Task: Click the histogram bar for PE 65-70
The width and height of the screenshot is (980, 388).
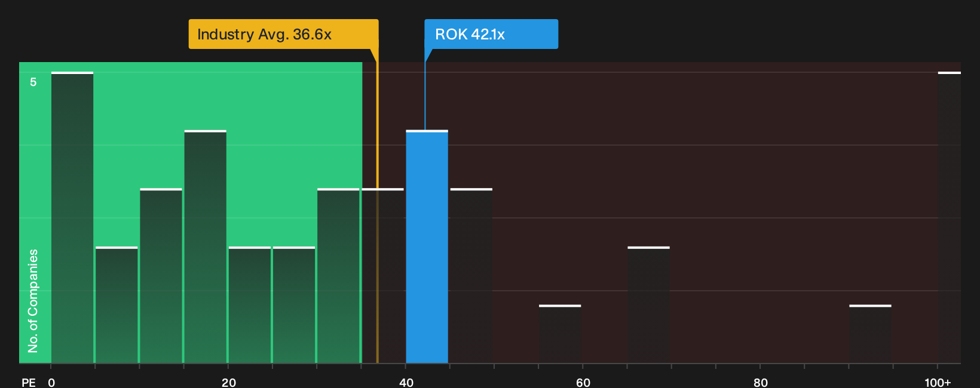Action: point(648,304)
